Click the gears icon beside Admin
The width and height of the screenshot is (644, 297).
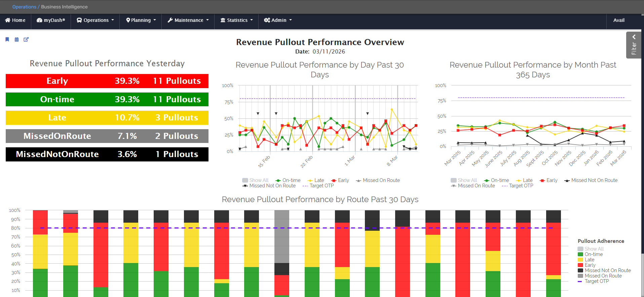267,20
